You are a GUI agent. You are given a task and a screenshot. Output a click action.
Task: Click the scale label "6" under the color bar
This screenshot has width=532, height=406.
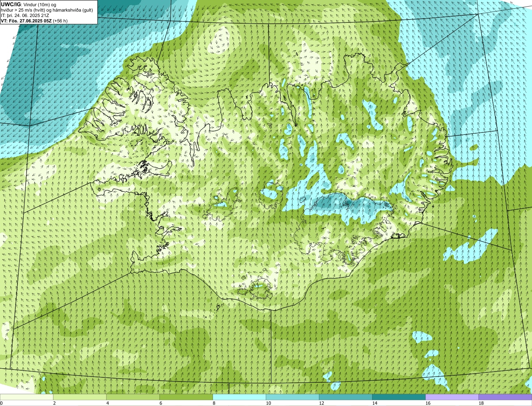click(x=161, y=403)
